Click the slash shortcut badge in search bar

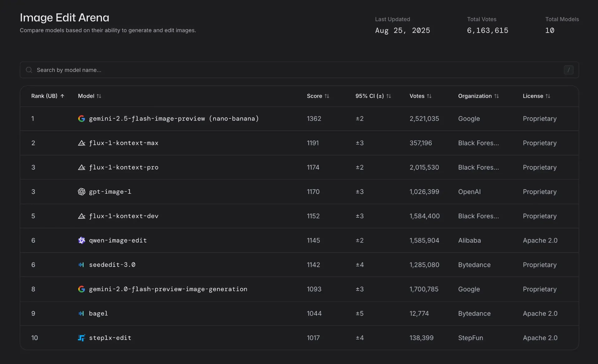click(568, 70)
